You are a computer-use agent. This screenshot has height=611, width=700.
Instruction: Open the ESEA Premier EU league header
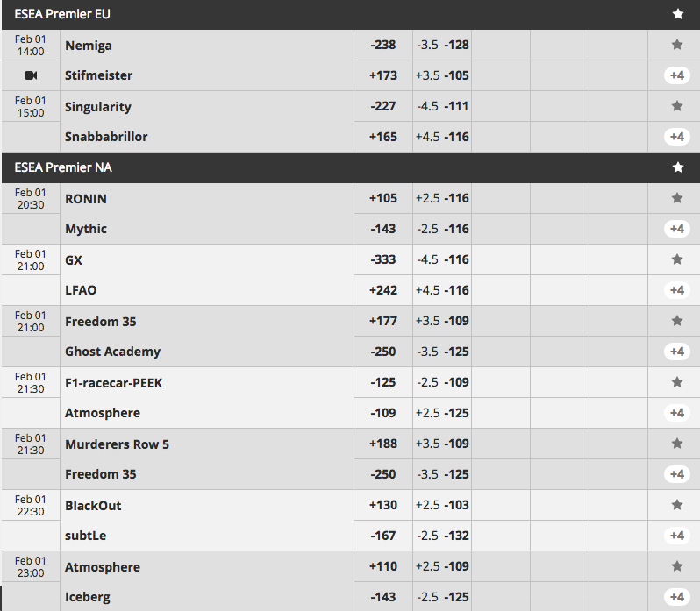click(x=62, y=14)
